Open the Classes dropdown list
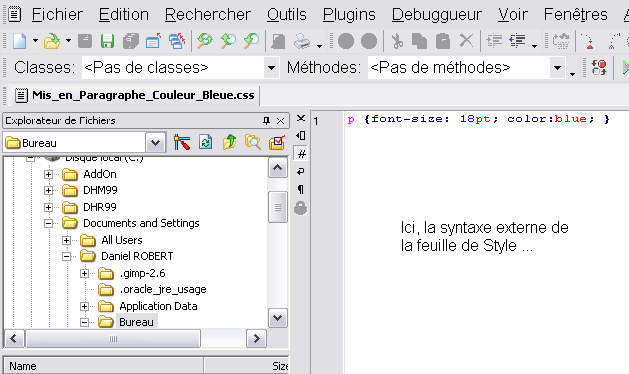This screenshot has width=629, height=374. tap(272, 67)
